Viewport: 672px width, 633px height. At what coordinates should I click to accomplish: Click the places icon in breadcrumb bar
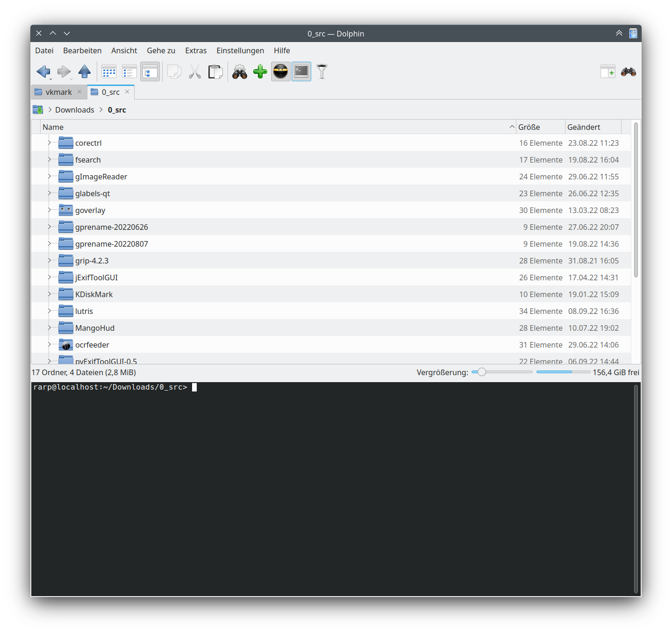[x=38, y=110]
